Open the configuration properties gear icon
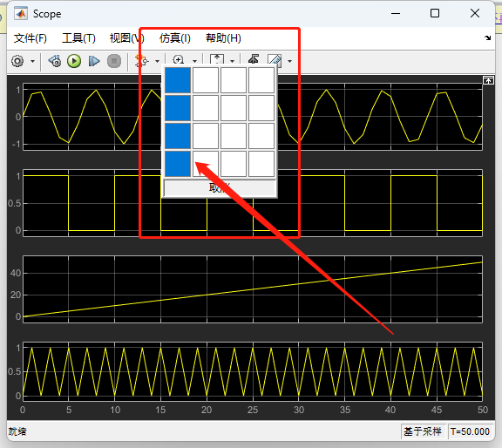This screenshot has width=502, height=448. (x=17, y=61)
